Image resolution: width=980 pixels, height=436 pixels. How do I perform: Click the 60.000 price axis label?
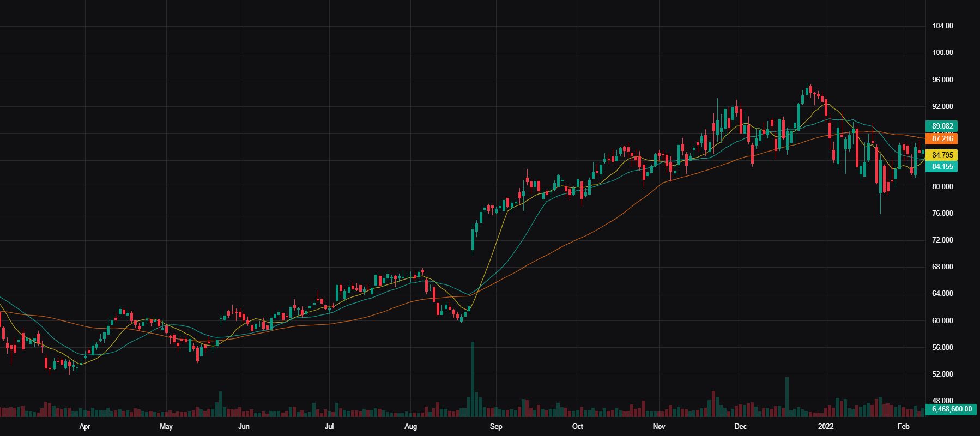[x=942, y=320]
